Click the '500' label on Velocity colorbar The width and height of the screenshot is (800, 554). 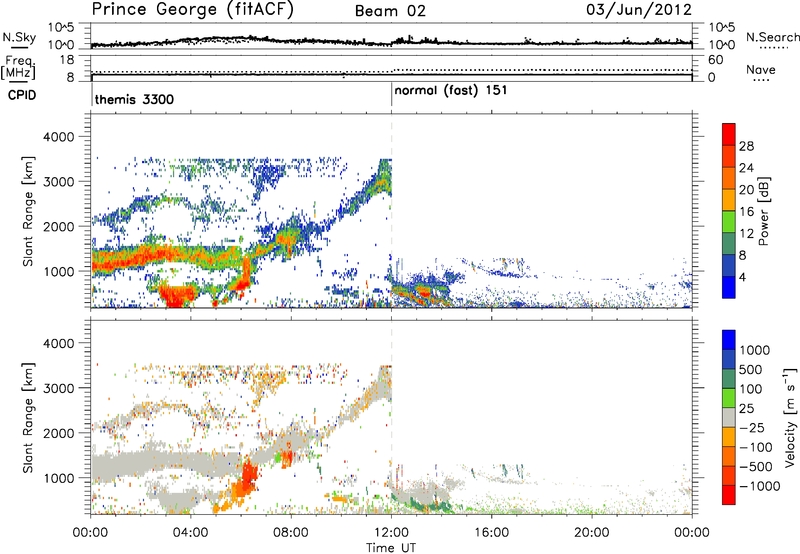(x=750, y=369)
